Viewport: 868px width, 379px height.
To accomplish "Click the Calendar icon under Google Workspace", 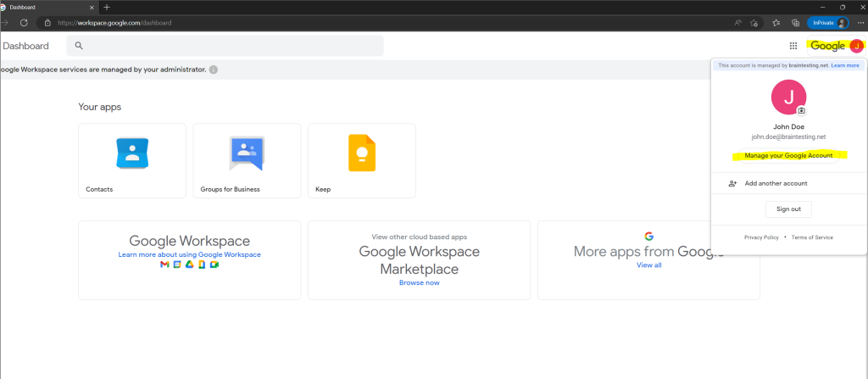I will tap(177, 265).
